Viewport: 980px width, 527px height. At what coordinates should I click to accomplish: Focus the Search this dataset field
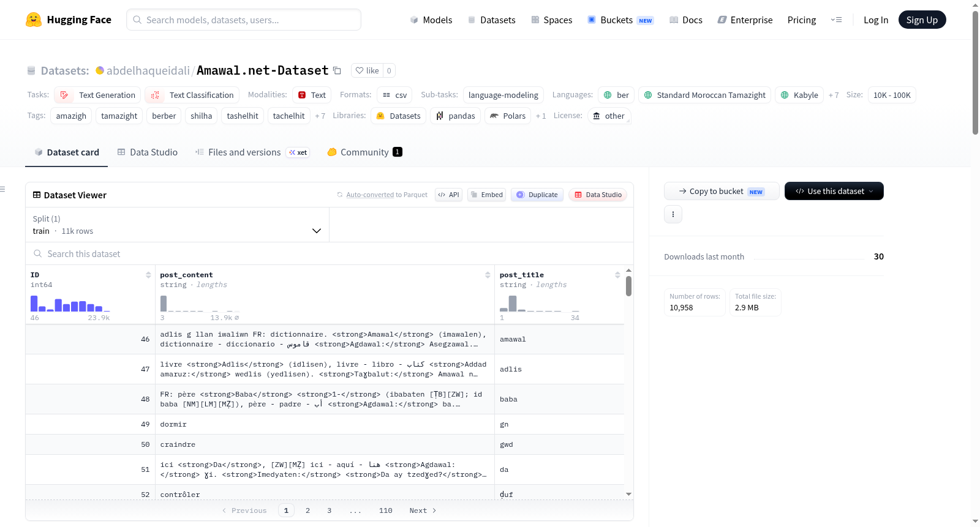pos(330,253)
